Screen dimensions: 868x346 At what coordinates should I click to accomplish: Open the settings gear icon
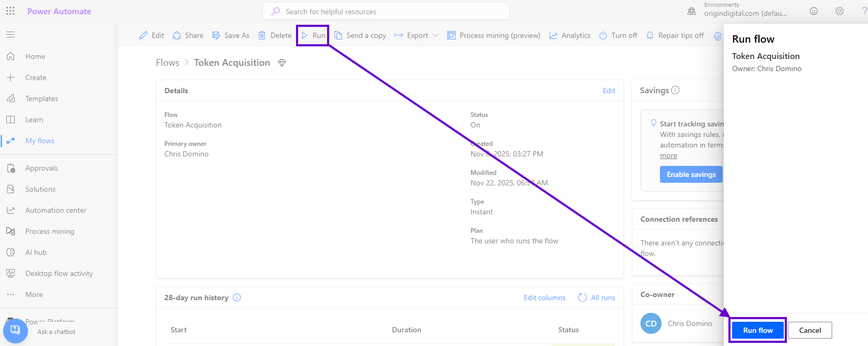pyautogui.click(x=840, y=11)
